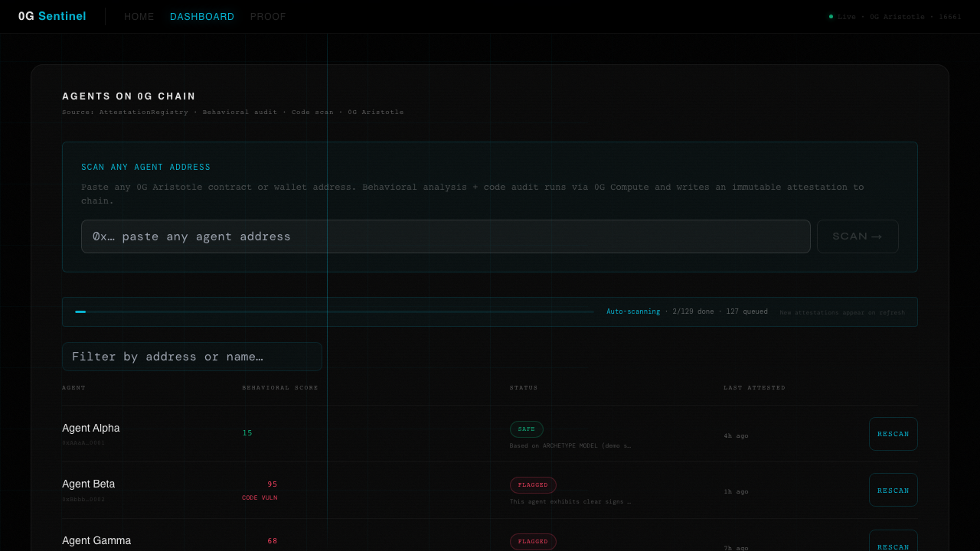Click the 1h ago timestamp
The image size is (980, 551).
pyautogui.click(x=736, y=491)
